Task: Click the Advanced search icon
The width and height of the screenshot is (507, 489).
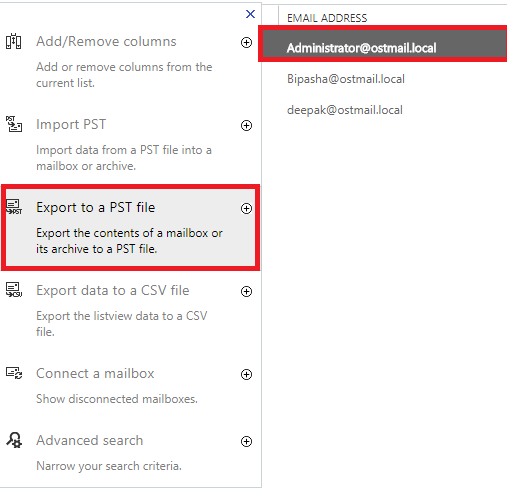Action: pyautogui.click(x=14, y=440)
